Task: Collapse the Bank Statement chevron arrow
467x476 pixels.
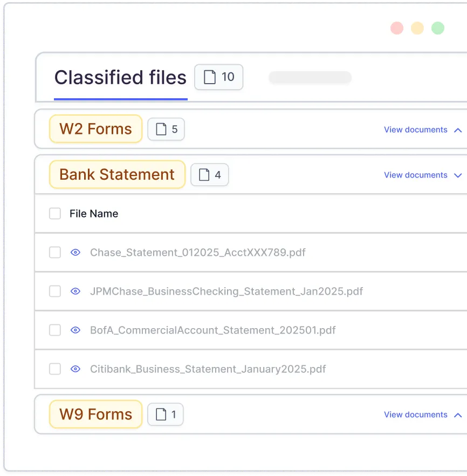Action: (x=458, y=175)
